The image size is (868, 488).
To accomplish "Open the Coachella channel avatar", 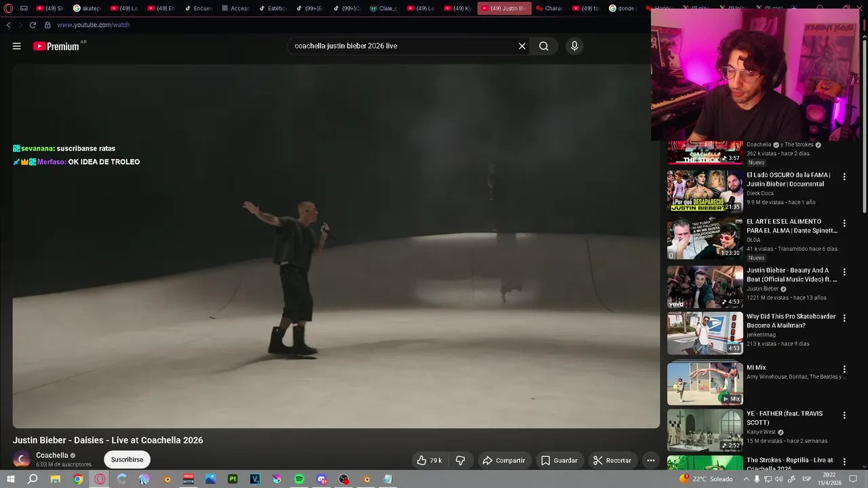I will pyautogui.click(x=22, y=460).
